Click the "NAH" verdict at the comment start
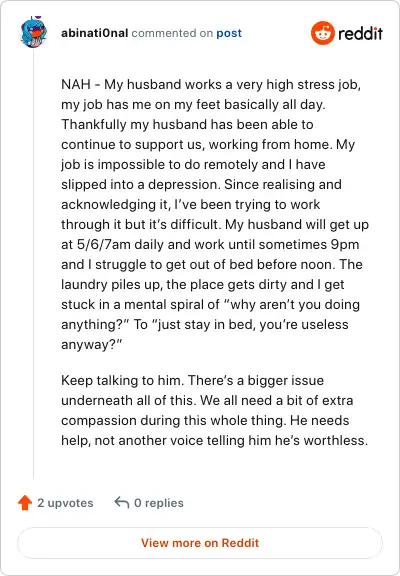The image size is (400, 576). [x=76, y=84]
